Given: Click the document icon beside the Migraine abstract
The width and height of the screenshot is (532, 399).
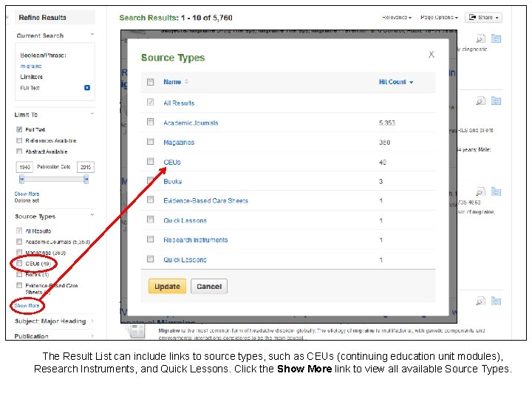Looking at the screenshot, I should 135,331.
